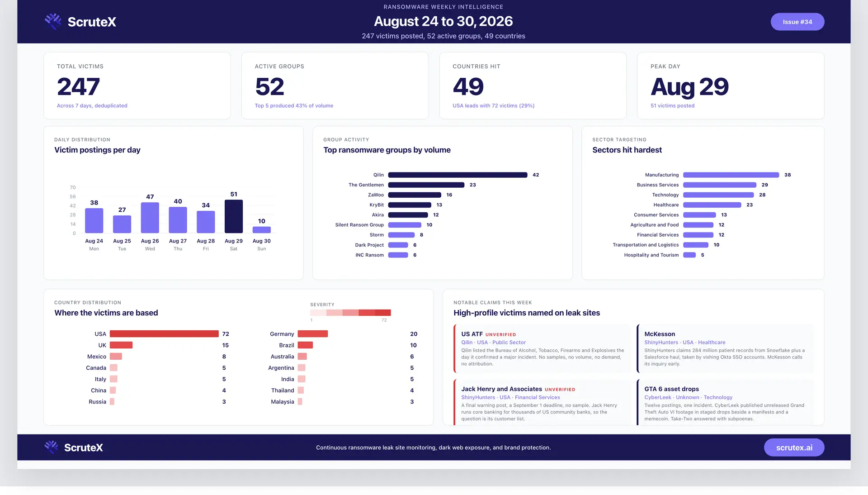Click the Total Victims 247 card
This screenshot has height=495, width=868.
(137, 86)
